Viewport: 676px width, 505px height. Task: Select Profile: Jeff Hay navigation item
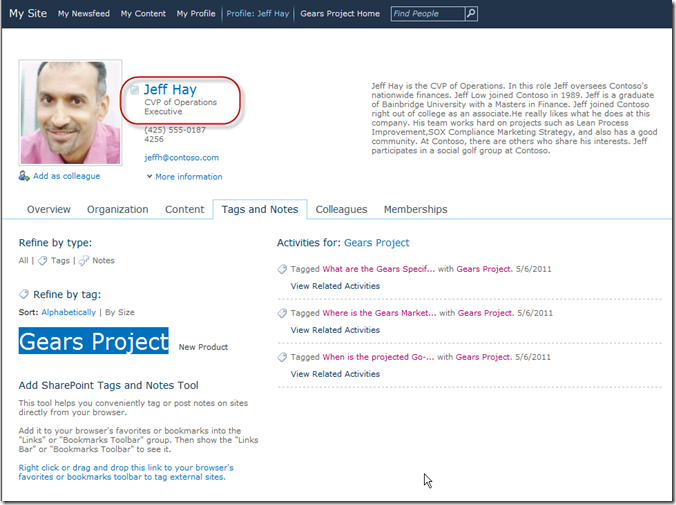pos(258,14)
